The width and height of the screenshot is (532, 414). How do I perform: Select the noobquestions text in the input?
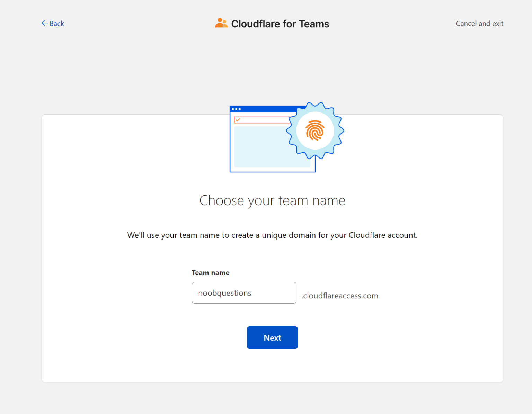click(224, 293)
